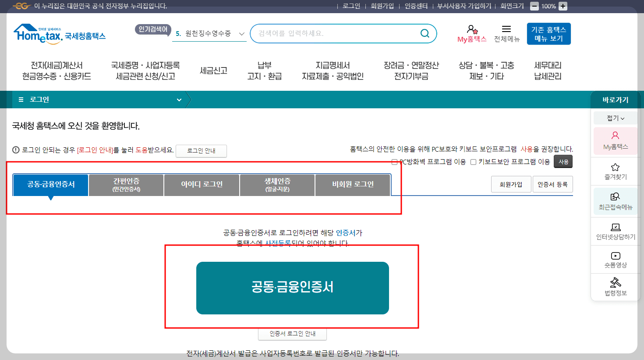This screenshot has width=644, height=360.
Task: Click the search magnifier icon
Action: point(425,33)
